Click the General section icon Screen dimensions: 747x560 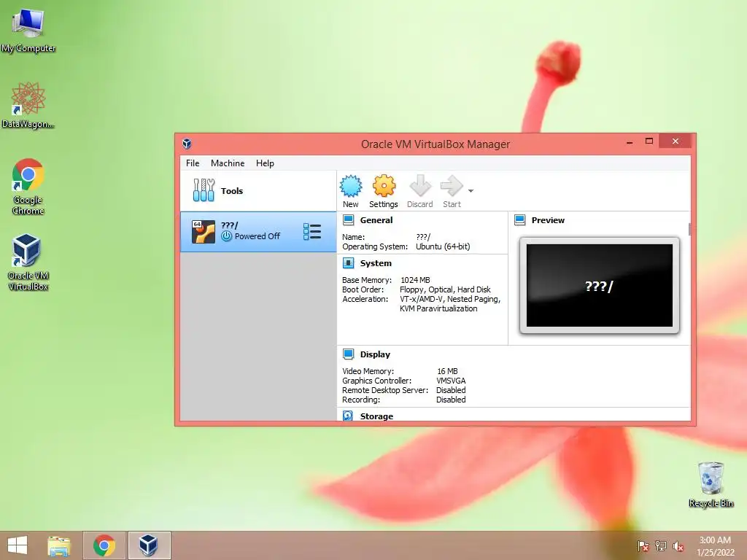click(348, 220)
